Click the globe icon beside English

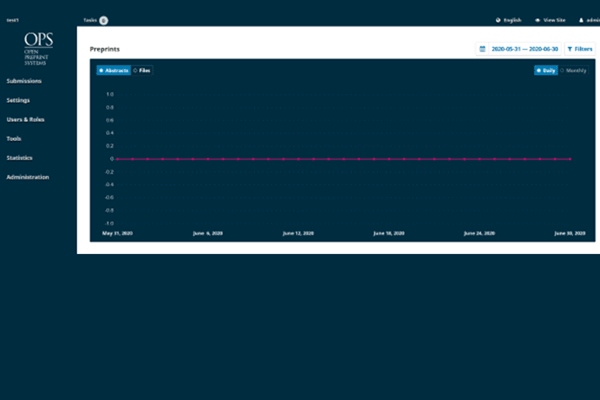click(498, 19)
